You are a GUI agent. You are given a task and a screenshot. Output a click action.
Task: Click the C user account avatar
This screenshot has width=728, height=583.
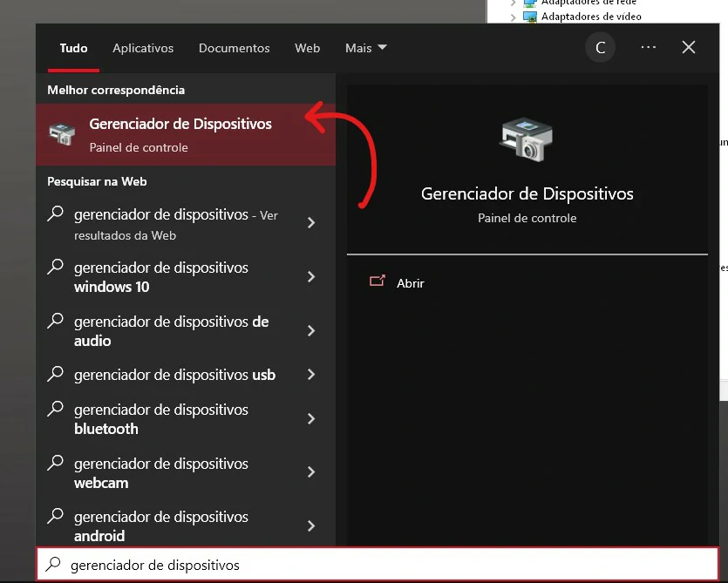tap(601, 47)
